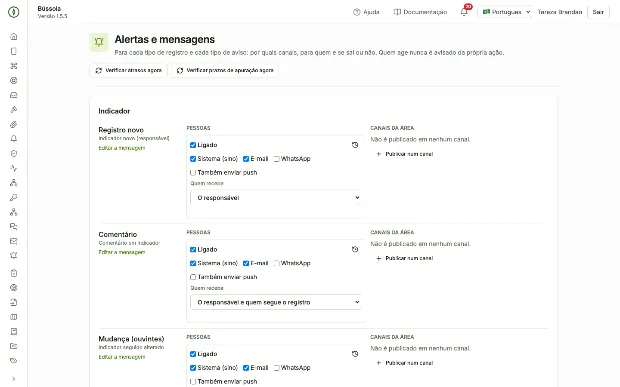620x387 pixels.
Task: Toggle Sistema (sino) checkbox for Mudança (ouvintes)
Action: coord(193,368)
